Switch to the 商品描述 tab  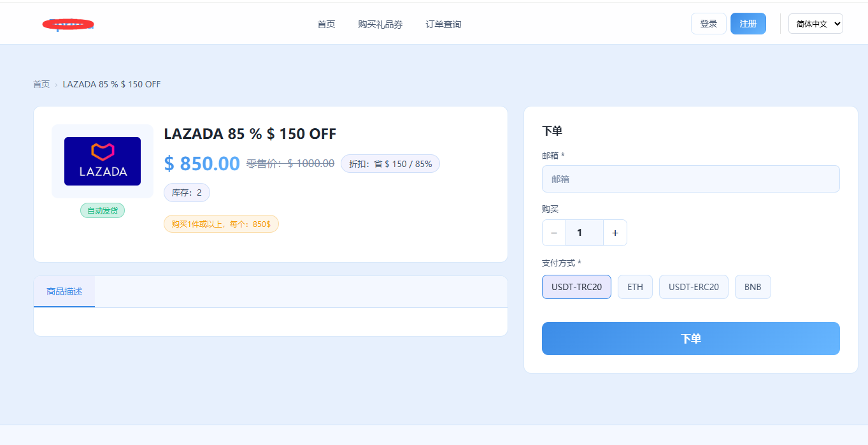coord(64,291)
